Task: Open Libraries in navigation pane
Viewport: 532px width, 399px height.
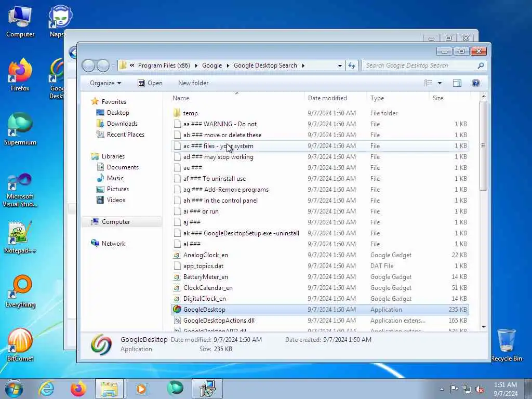Action: pyautogui.click(x=108, y=156)
